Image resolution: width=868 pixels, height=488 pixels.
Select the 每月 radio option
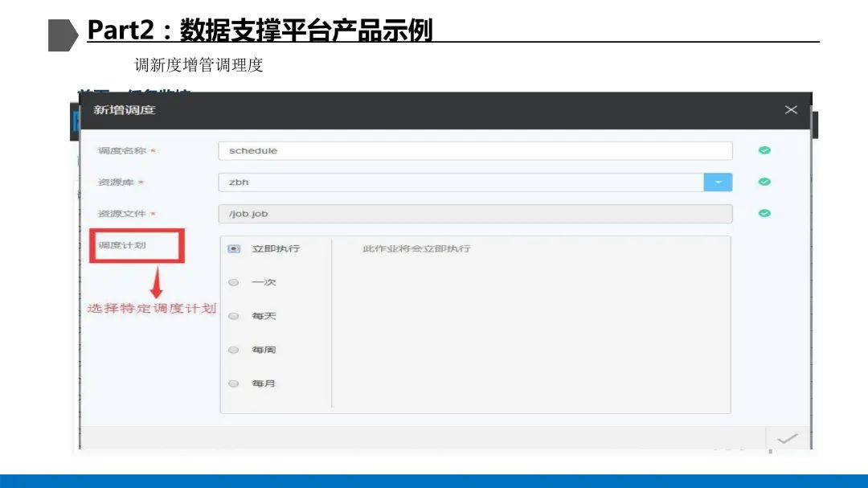pyautogui.click(x=234, y=383)
